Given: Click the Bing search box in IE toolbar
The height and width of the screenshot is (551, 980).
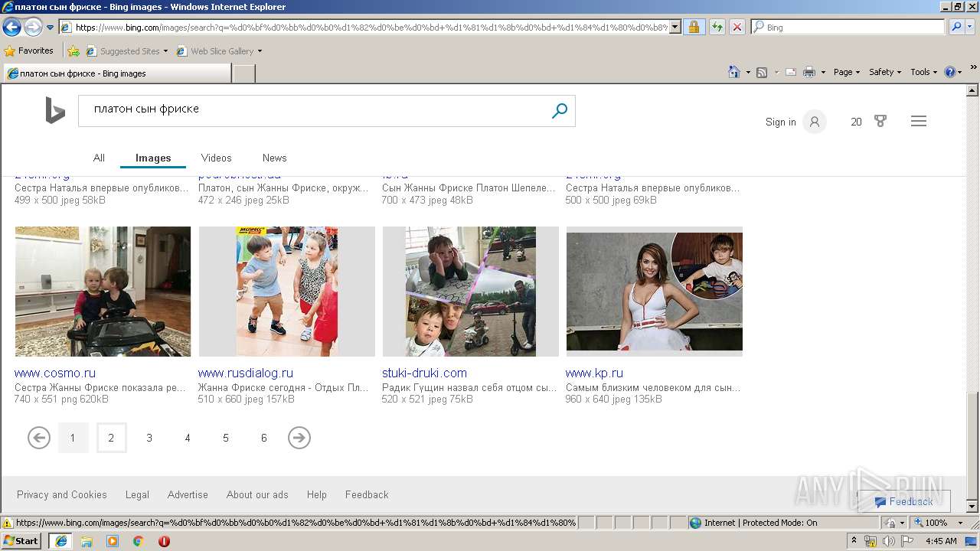Looking at the screenshot, I should (x=848, y=27).
